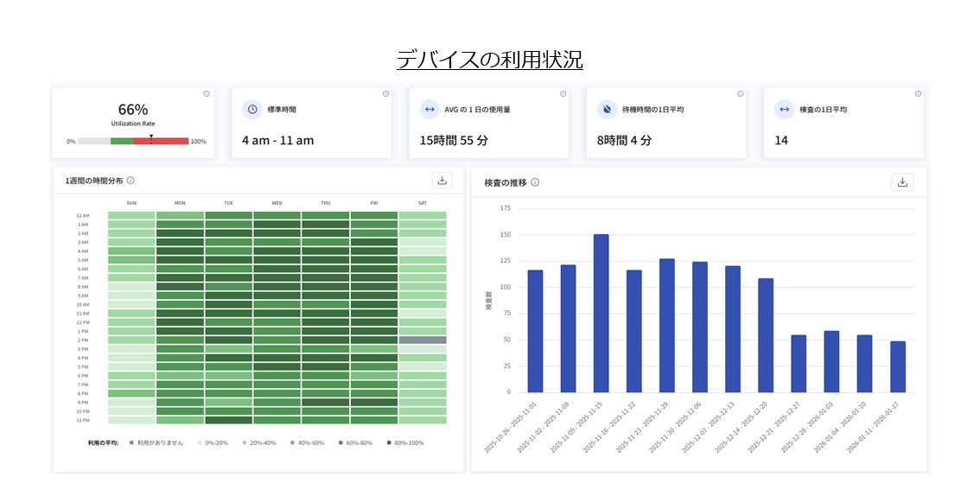980x490 pixels.
Task: Select the 利用がありません legend entry
Action: point(156,442)
